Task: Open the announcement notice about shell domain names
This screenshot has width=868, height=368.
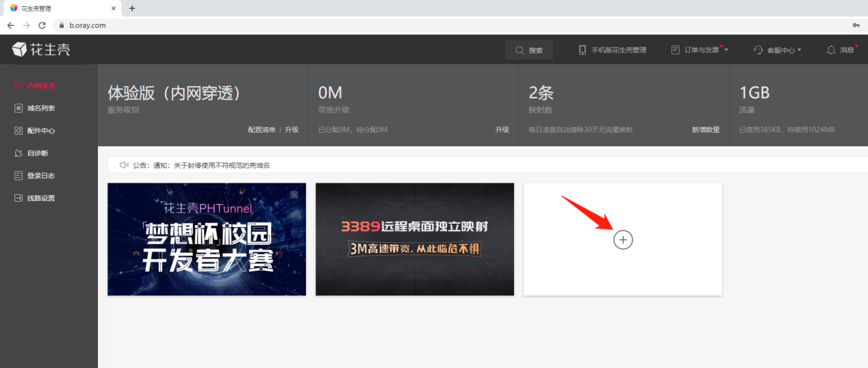Action: [x=201, y=165]
